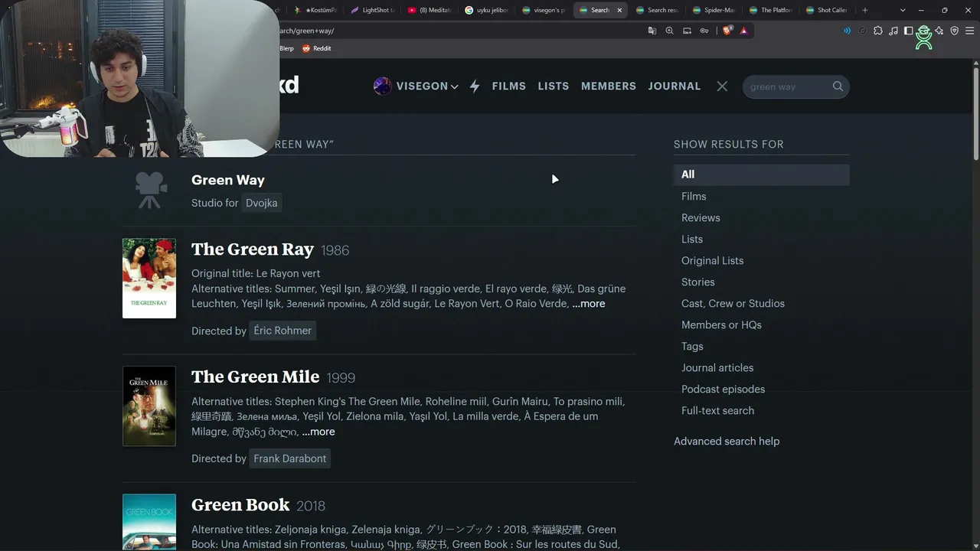980x551 pixels.
Task: Filter results by Cast, Crew or Studios
Action: pos(733,304)
